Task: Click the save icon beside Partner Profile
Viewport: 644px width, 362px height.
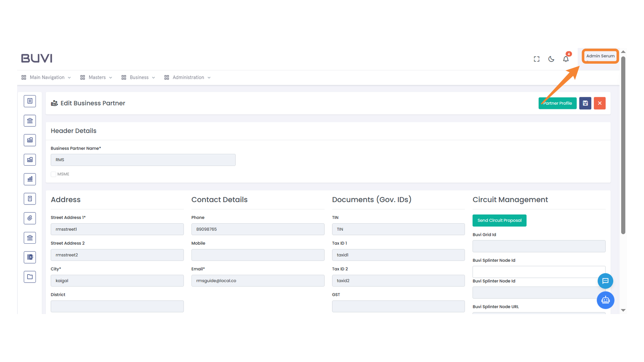Action: 585,103
